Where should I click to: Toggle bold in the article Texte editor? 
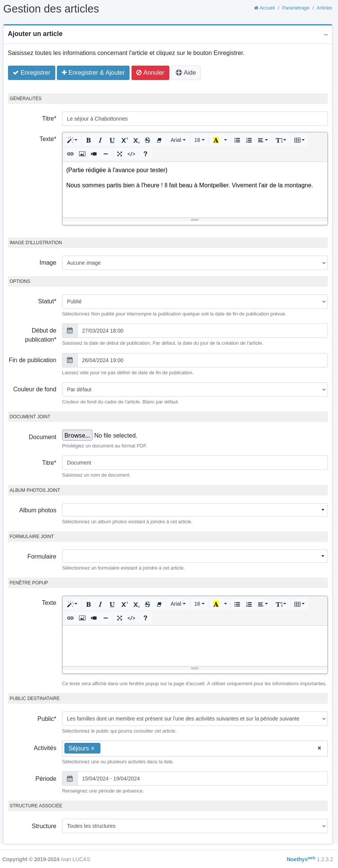click(x=88, y=140)
